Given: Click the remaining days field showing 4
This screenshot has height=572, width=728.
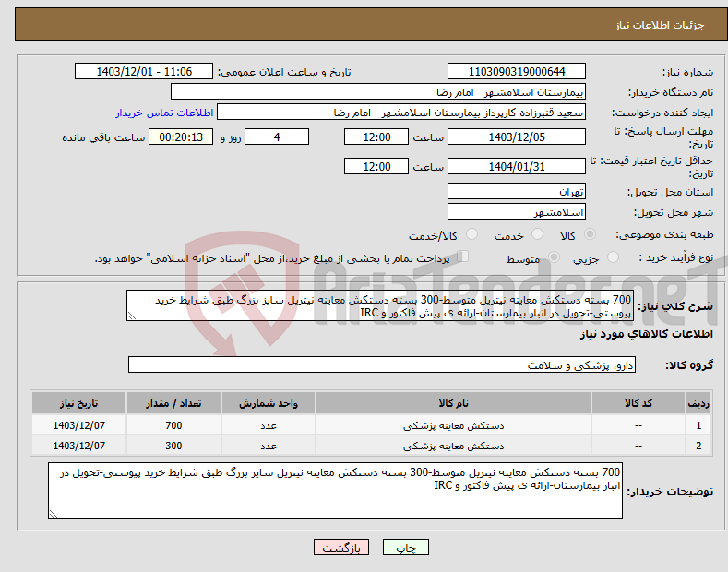Looking at the screenshot, I should 277,137.
